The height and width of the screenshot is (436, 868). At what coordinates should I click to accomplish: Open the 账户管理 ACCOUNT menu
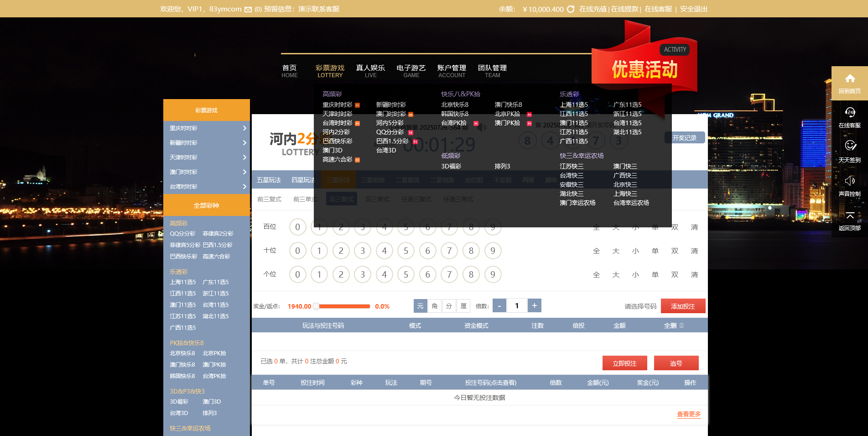pos(452,71)
